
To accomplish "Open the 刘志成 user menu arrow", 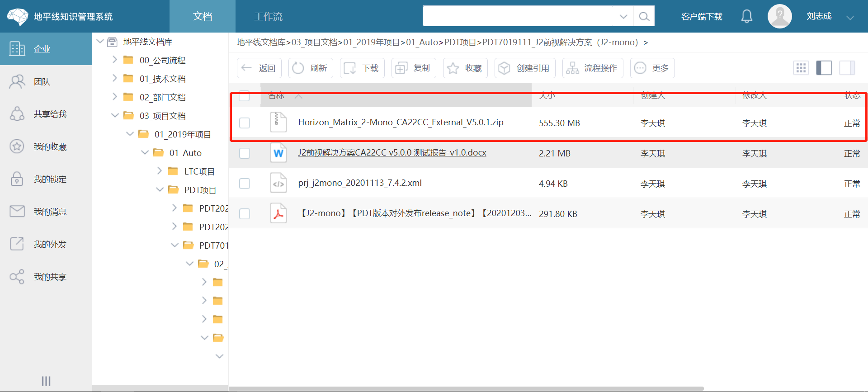I will [x=850, y=17].
